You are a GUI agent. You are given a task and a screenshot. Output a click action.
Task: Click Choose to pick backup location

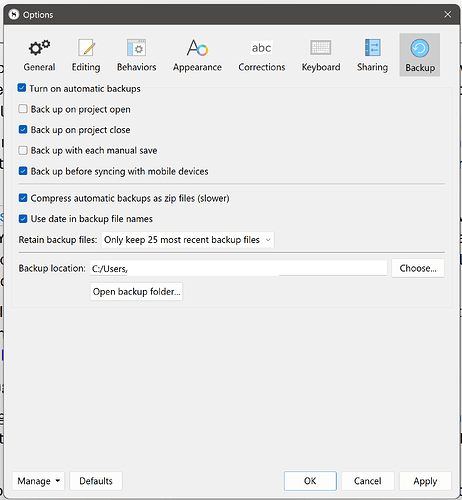(x=418, y=268)
